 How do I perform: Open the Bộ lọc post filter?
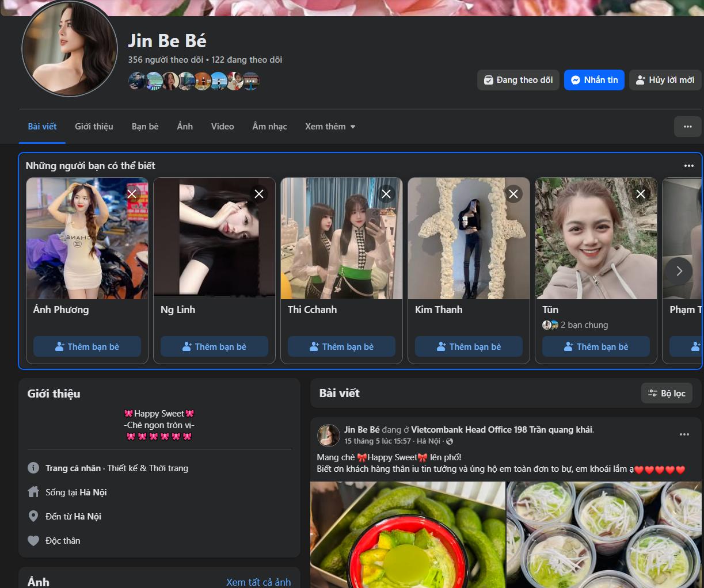pyautogui.click(x=666, y=393)
